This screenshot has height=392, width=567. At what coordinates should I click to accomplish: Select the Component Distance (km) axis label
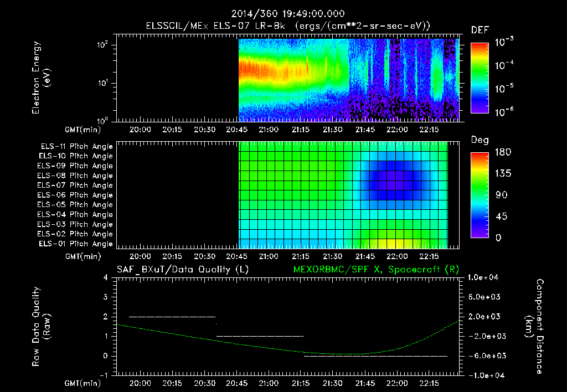pos(534,327)
